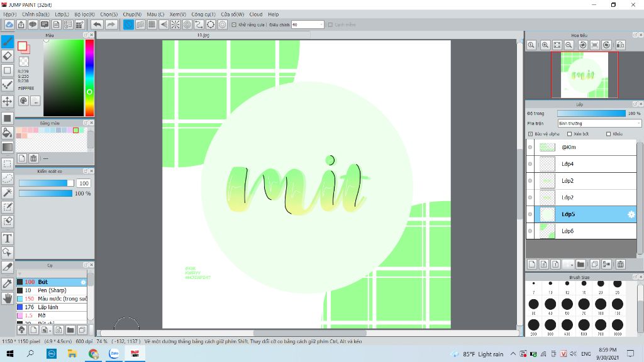This screenshot has height=362, width=644.
Task: Toggle Khử răng cưa anti-aliasing checkbox
Action: point(234,25)
